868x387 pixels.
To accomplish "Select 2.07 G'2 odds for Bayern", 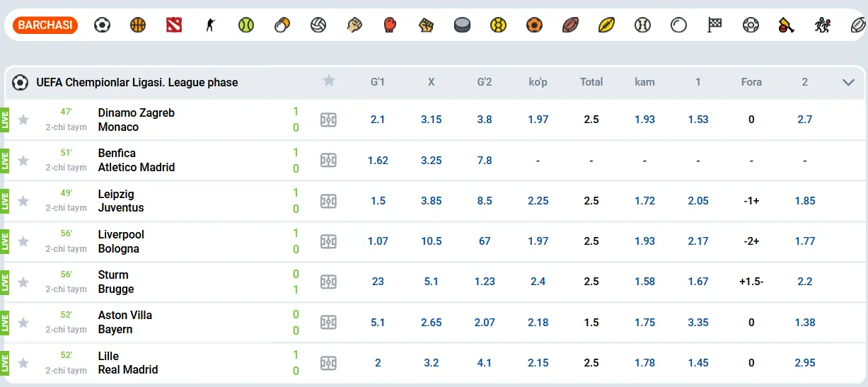I will (485, 323).
